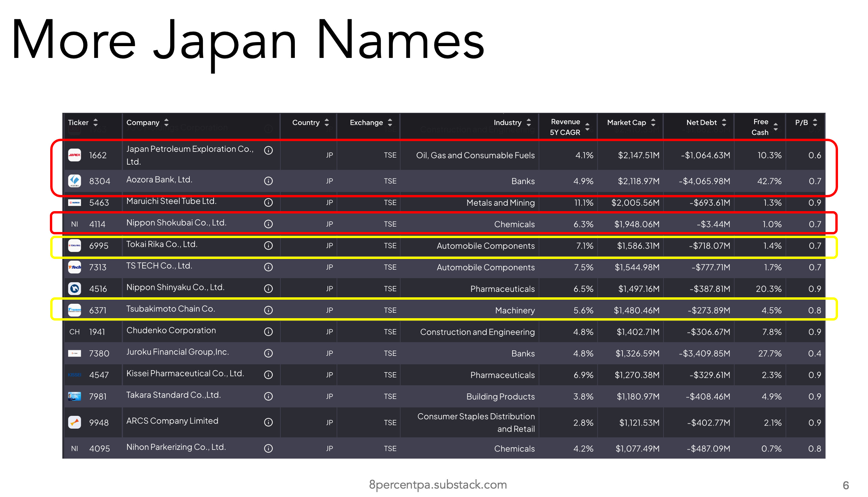Click the Industry column header

(507, 123)
